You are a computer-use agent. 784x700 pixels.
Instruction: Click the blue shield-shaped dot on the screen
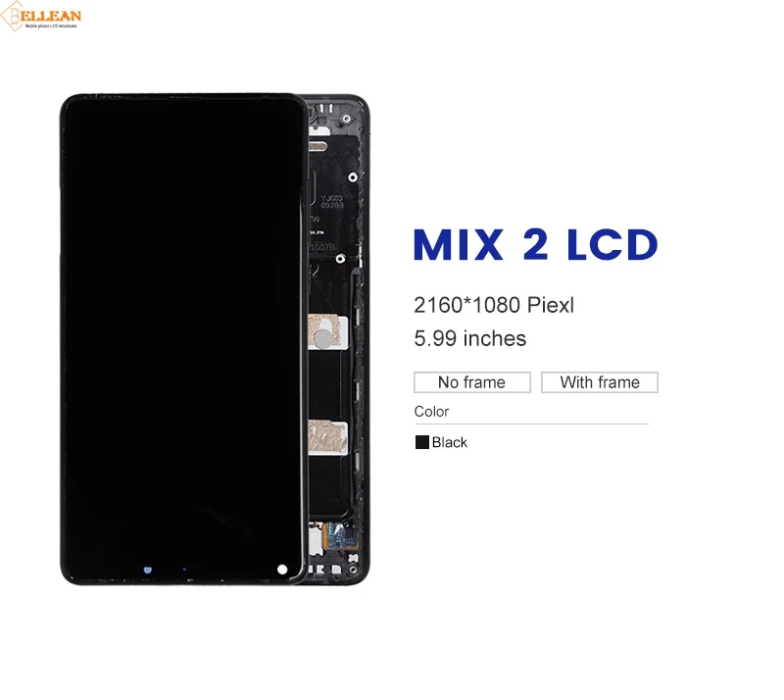148,570
